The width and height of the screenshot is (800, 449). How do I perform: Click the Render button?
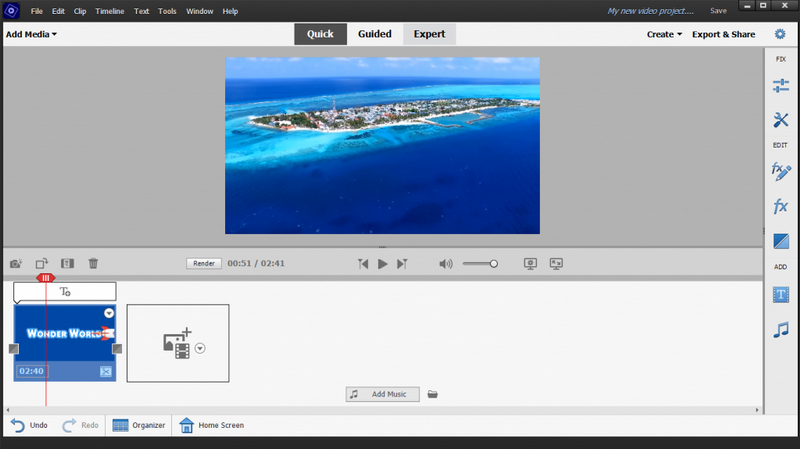pyautogui.click(x=204, y=263)
